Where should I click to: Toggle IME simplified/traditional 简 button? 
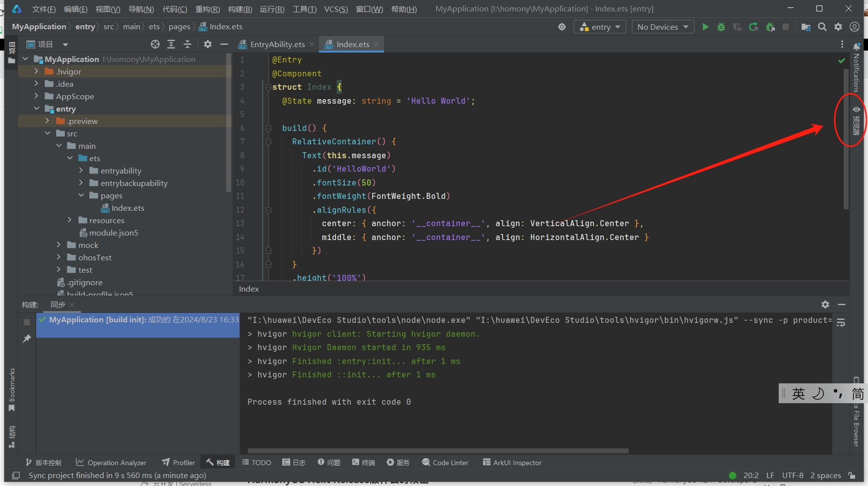point(858,394)
